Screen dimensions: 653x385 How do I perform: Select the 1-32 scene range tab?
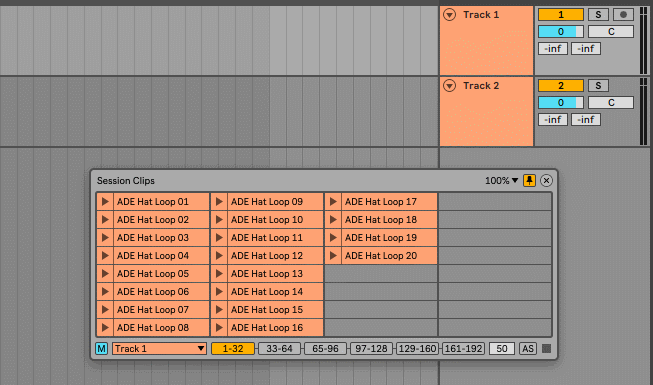click(233, 348)
